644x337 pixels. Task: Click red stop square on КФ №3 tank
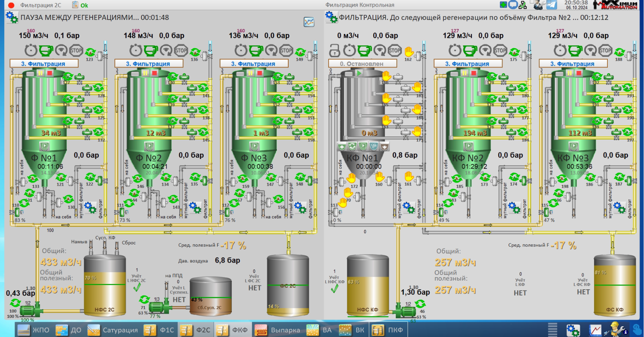click(579, 73)
